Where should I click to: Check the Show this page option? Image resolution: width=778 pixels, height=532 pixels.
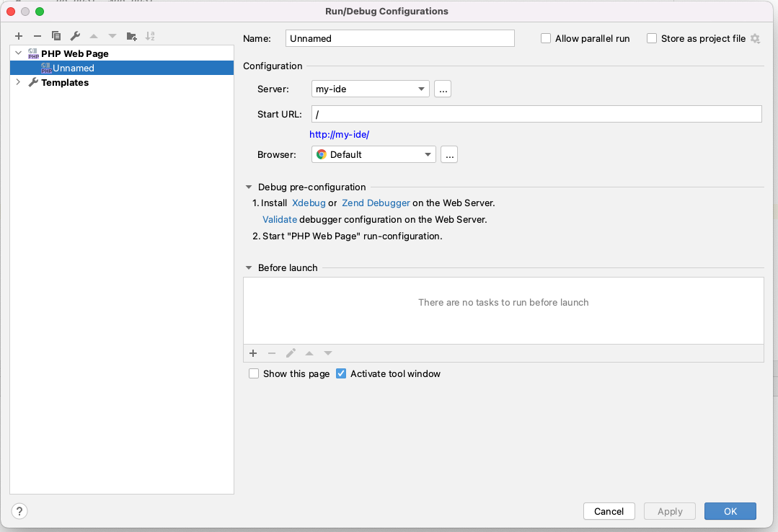pos(254,373)
